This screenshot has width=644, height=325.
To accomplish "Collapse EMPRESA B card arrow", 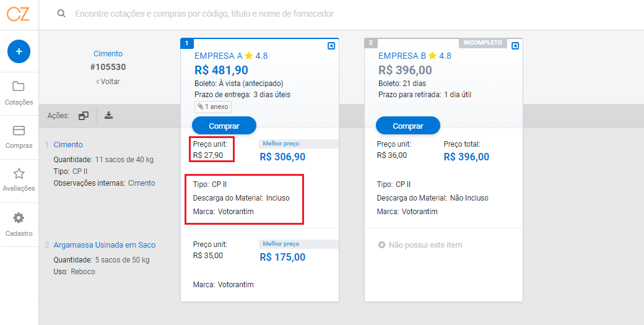I will 515,46.
